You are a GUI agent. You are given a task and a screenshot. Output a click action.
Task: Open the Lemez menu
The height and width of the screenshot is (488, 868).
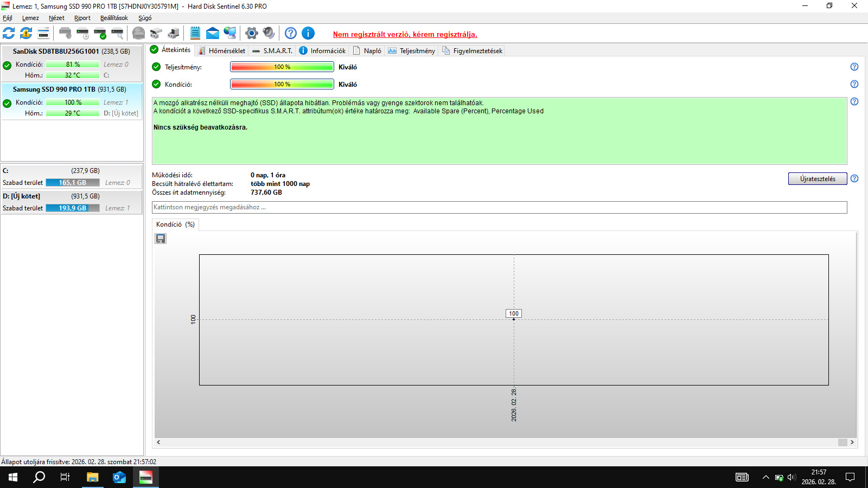30,18
